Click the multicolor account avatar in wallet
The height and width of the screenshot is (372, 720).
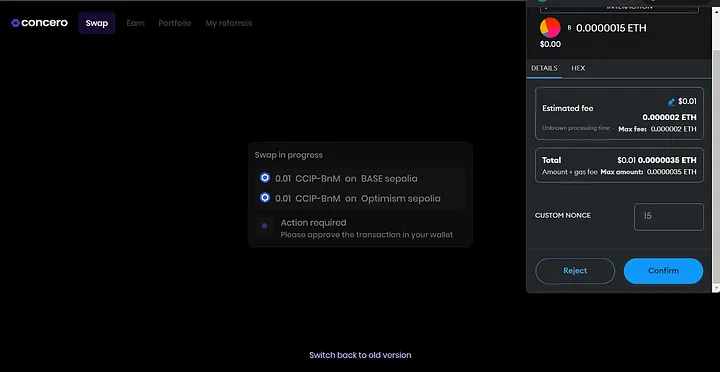pos(550,28)
